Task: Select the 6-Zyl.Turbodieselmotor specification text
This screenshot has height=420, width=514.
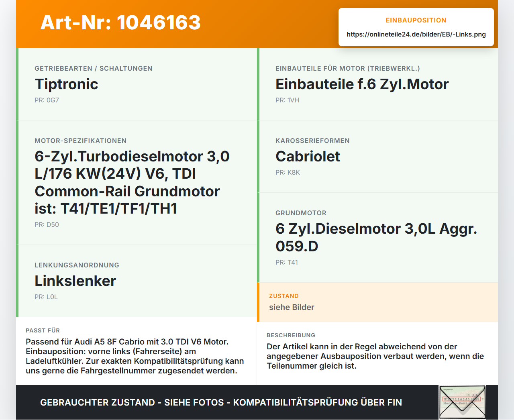Action: pos(132,182)
